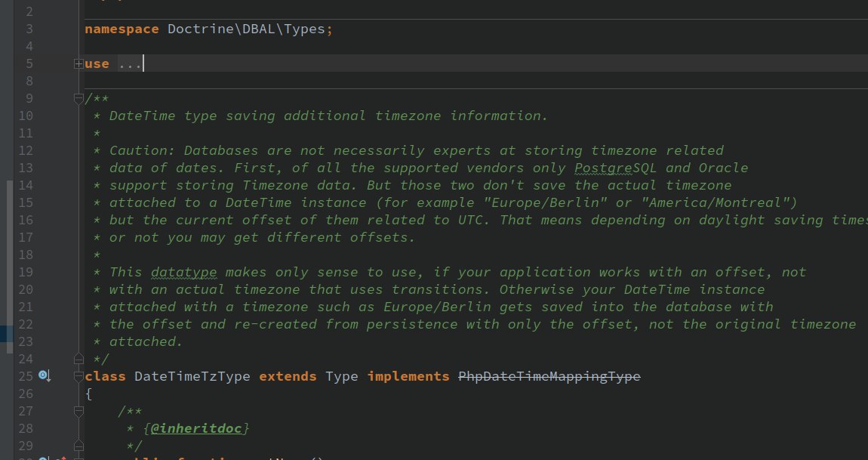The width and height of the screenshot is (868, 460).
Task: Click line number 25 in the gutter
Action: tap(26, 376)
